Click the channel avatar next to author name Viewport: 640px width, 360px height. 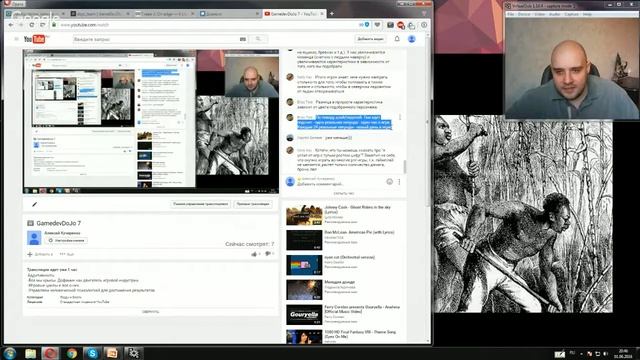(34, 238)
